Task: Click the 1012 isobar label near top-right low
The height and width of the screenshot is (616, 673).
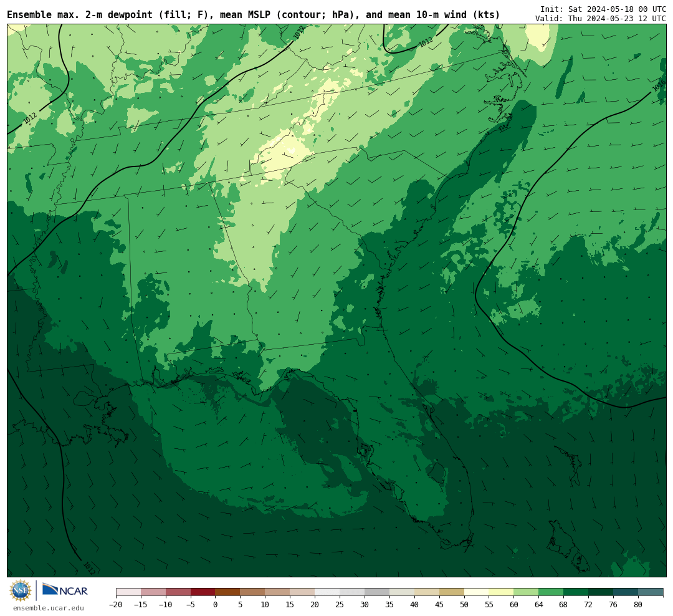Action: pos(426,42)
